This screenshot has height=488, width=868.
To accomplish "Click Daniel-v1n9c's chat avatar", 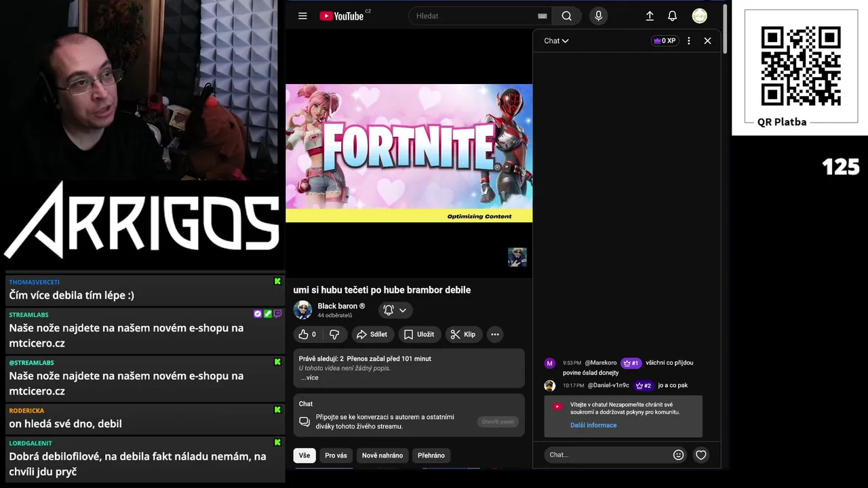I will pos(549,386).
